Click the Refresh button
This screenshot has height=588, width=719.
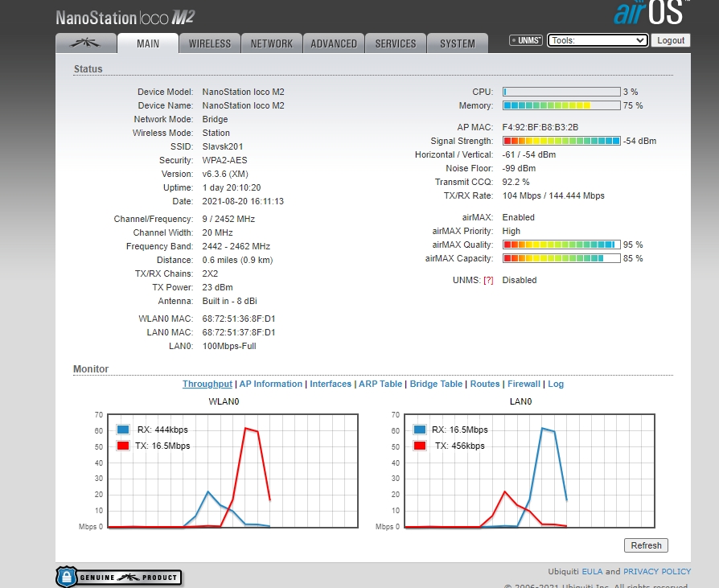point(646,545)
